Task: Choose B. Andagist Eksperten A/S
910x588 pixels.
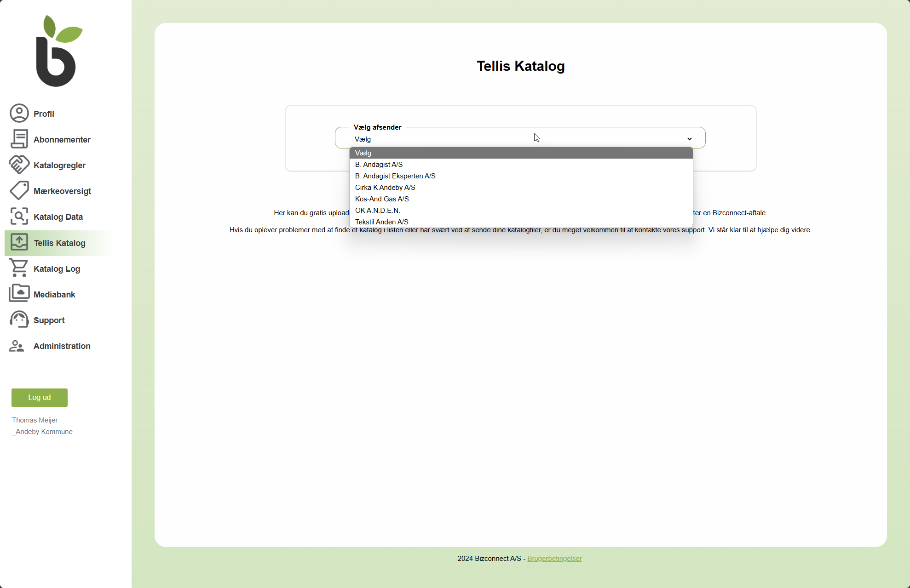Action: coord(395,176)
